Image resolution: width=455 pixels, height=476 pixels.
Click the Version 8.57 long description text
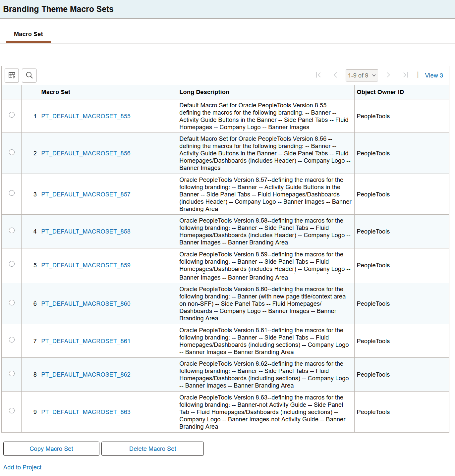click(x=265, y=194)
